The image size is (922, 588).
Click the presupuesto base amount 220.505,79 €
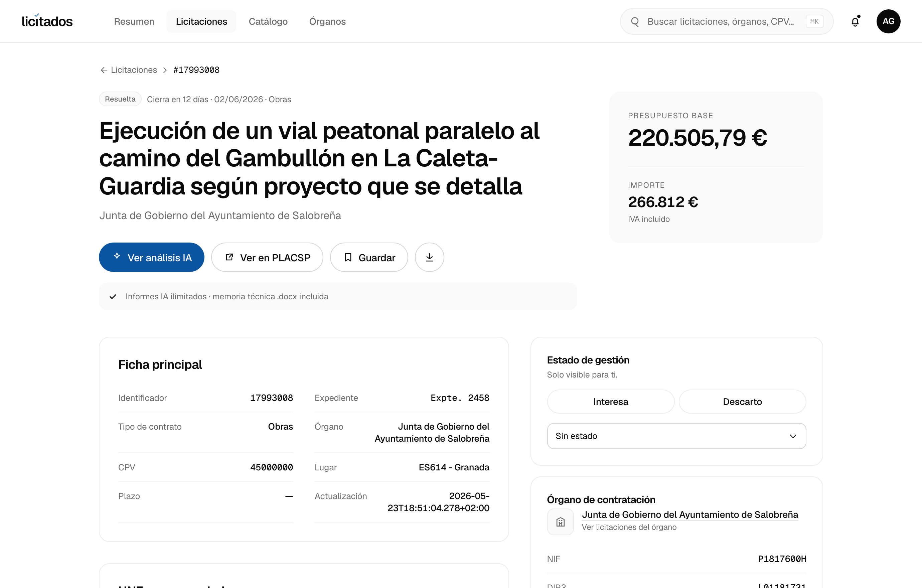[x=697, y=138]
